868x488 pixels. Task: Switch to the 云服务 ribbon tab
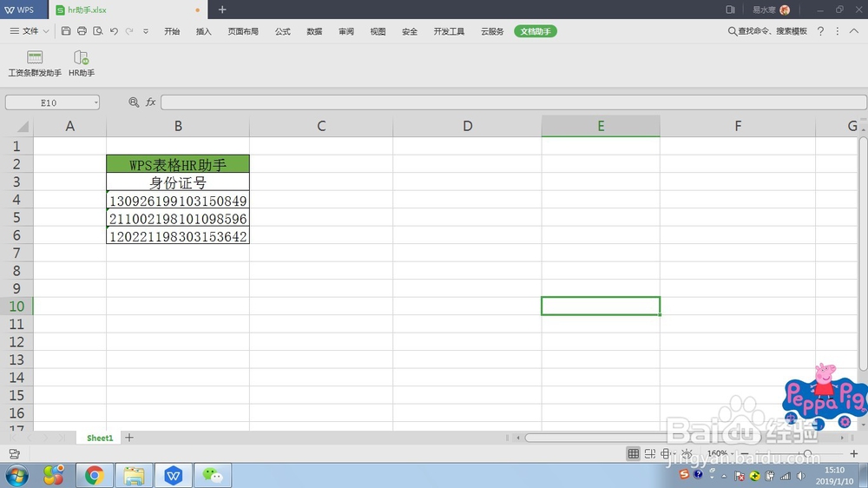(x=492, y=31)
